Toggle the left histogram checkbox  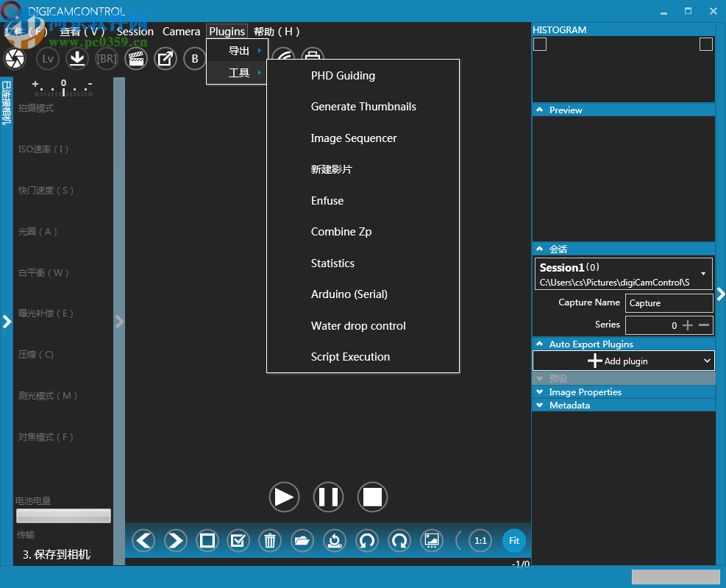pos(540,44)
